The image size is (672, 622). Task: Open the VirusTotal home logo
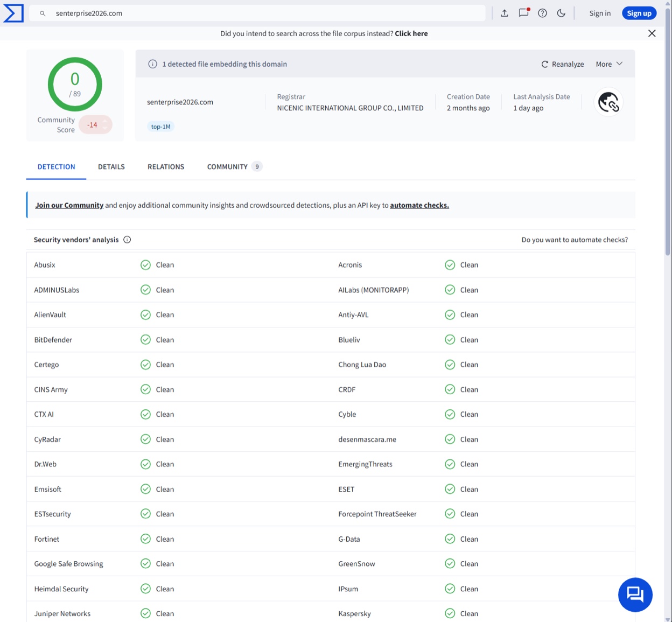coord(13,13)
